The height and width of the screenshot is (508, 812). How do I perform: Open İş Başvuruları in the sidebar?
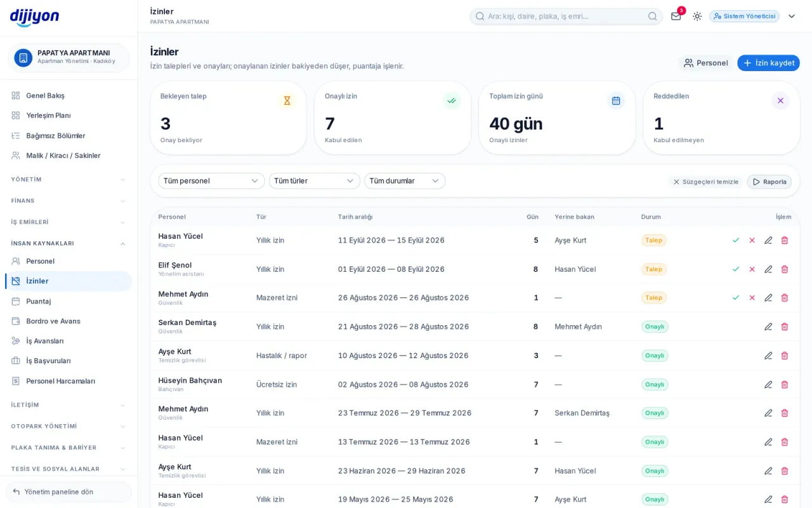69,361
